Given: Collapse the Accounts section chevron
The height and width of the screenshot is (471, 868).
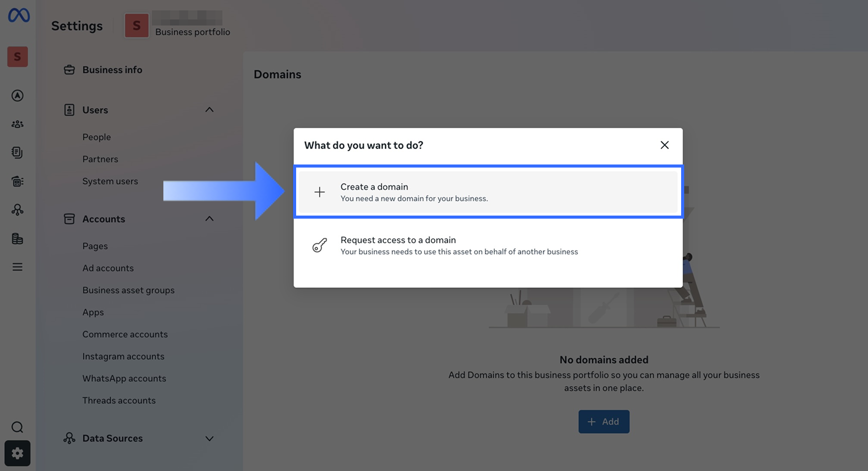Looking at the screenshot, I should point(209,219).
